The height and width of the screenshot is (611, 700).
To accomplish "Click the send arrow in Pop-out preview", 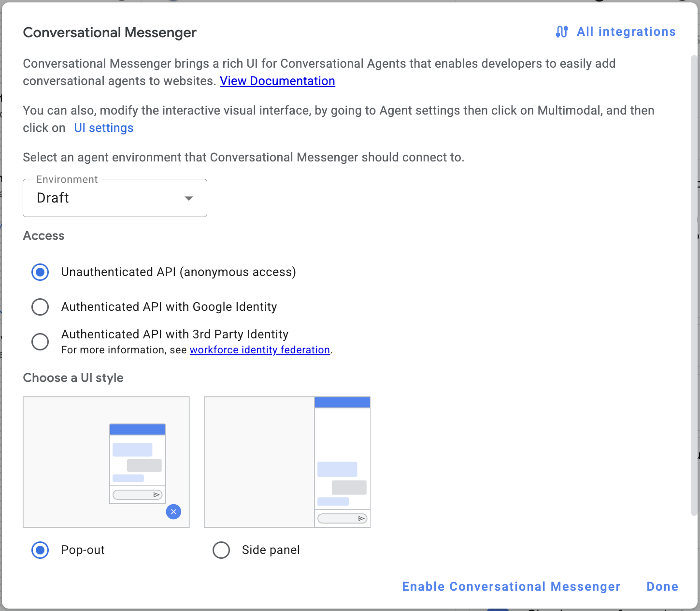I will click(x=156, y=495).
